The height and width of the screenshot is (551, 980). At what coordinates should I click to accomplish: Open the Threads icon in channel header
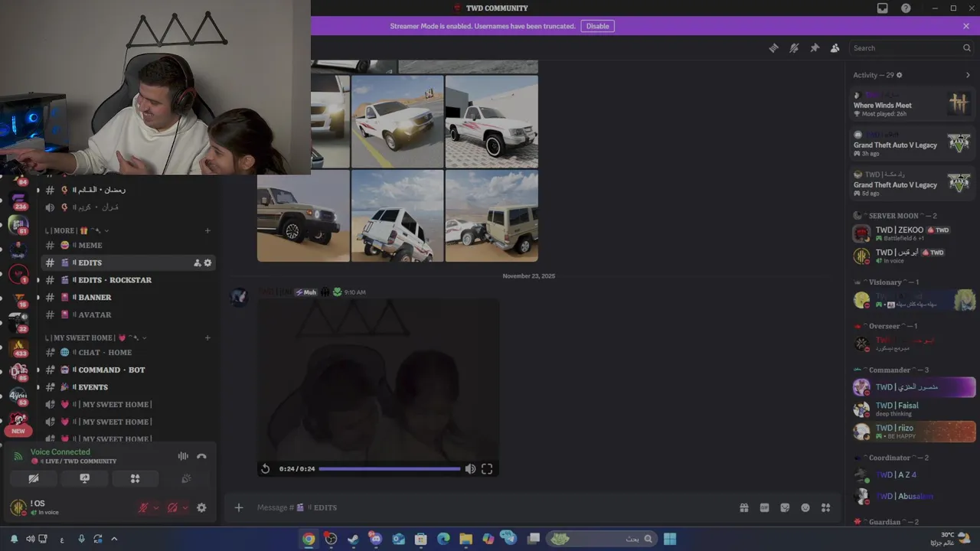773,47
